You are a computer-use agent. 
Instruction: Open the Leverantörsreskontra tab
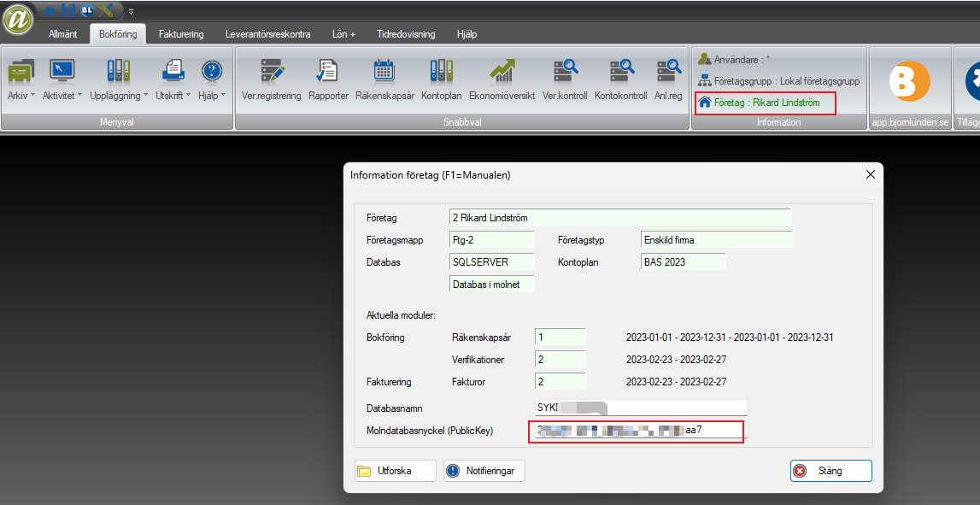[x=268, y=34]
